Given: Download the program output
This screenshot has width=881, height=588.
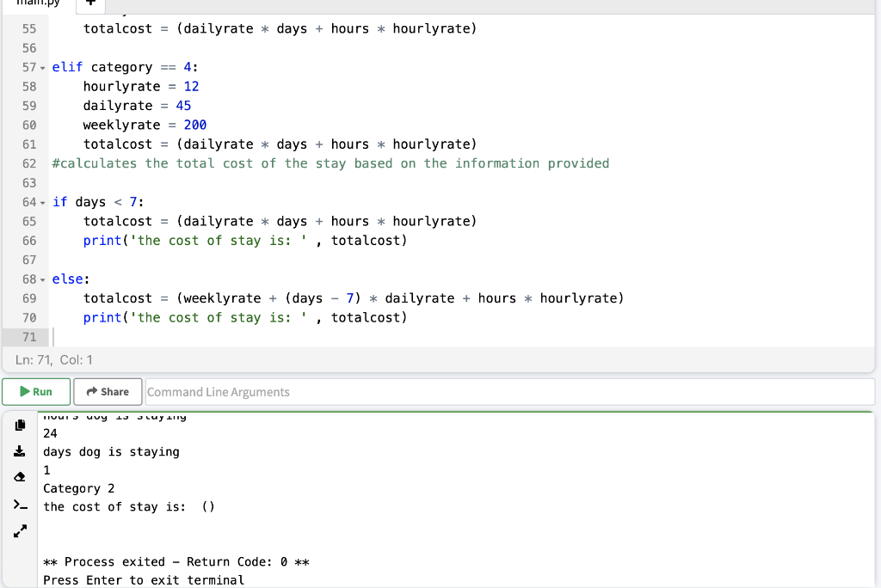Looking at the screenshot, I should pos(20,450).
